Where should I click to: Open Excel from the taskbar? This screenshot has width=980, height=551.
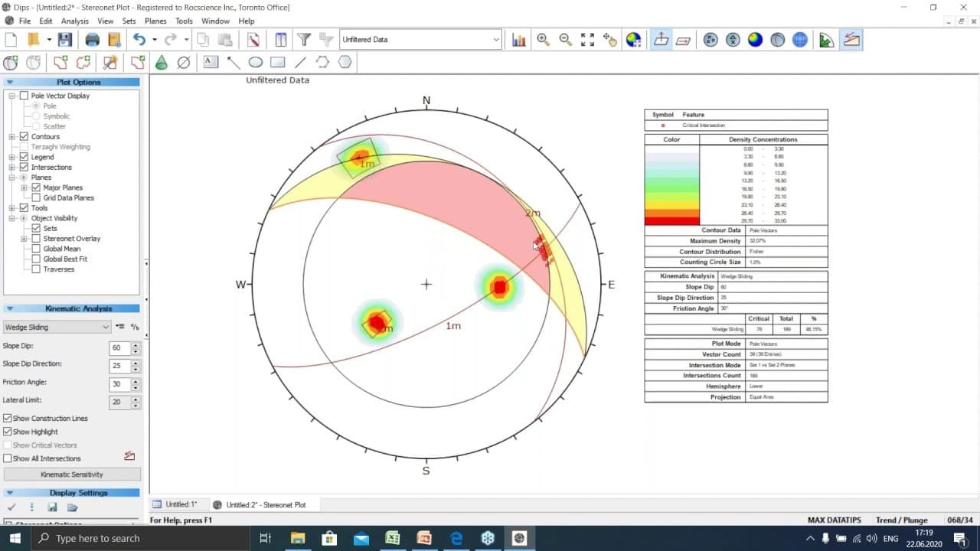click(392, 539)
